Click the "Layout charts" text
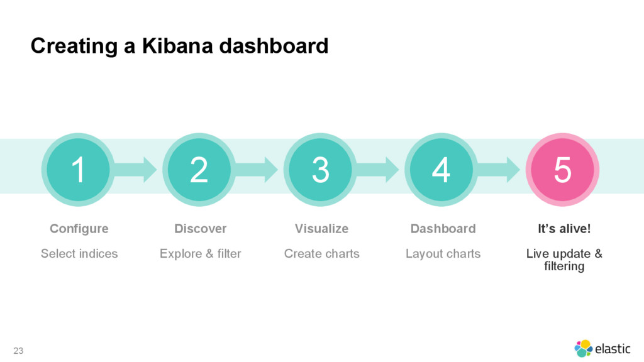 tap(443, 254)
